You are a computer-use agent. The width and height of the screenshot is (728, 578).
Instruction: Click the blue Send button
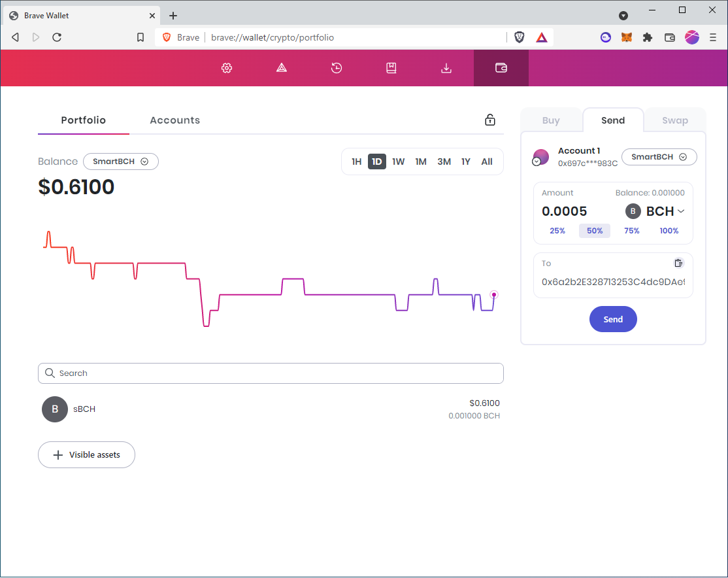point(613,319)
